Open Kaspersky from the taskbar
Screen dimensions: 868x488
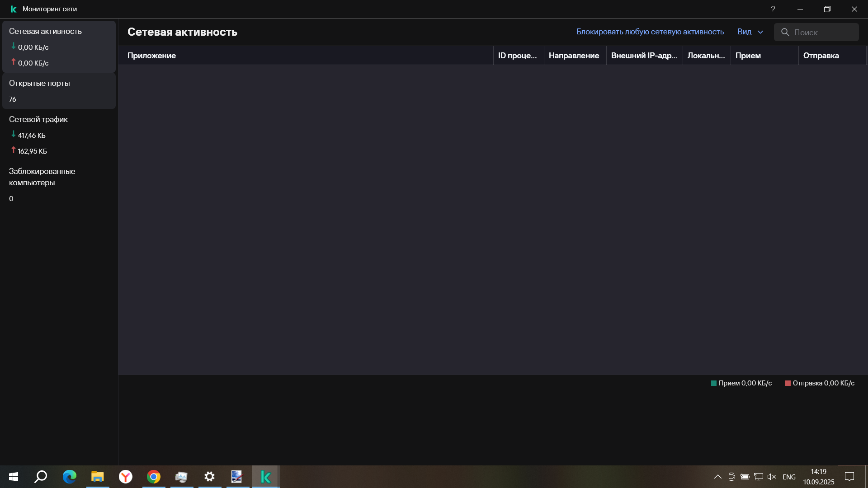(x=265, y=477)
